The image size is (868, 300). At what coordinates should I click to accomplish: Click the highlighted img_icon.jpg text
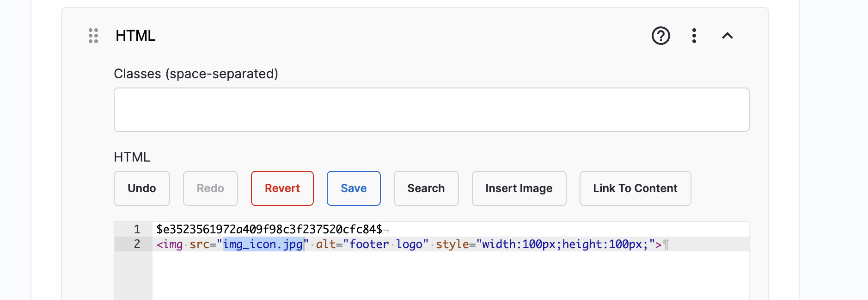263,244
